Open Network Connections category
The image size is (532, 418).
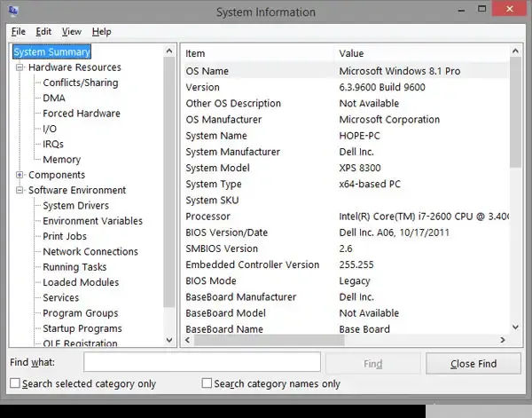pyautogui.click(x=90, y=251)
